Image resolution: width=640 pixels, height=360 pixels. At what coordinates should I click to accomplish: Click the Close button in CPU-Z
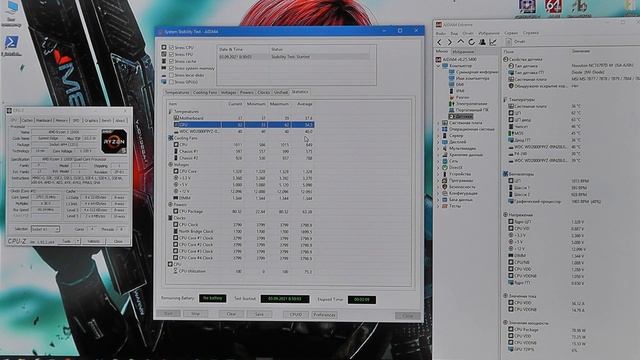coord(118,242)
